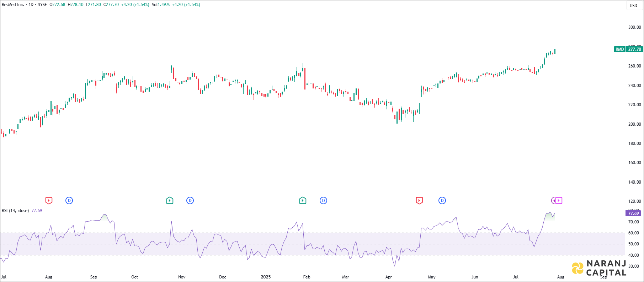Viewport: 644px width, 282px height.
Task: Select the green earnings E marker in late January
Action: [x=303, y=201]
